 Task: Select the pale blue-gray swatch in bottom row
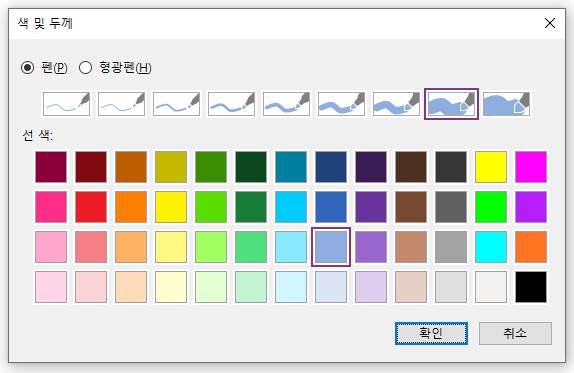[331, 287]
